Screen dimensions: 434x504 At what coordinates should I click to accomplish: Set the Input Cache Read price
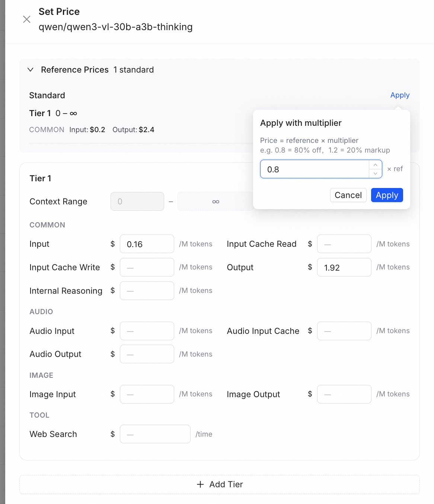[x=344, y=244]
